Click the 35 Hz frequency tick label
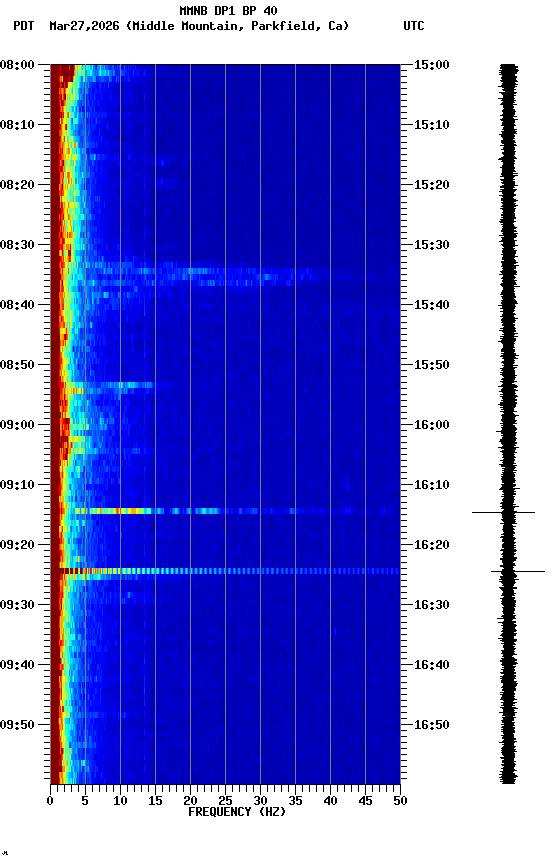Screen dimensions: 552x864 tap(295, 801)
